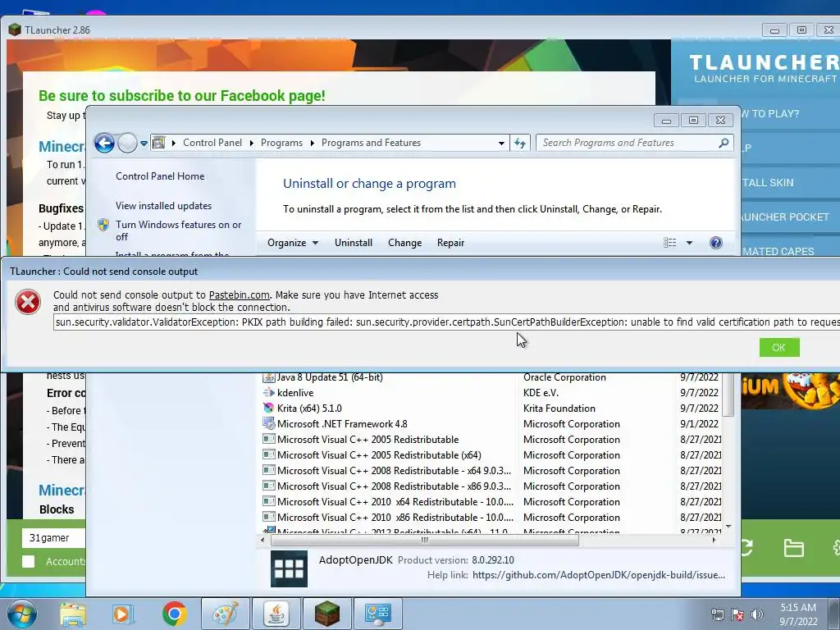Image resolution: width=840 pixels, height=630 pixels.
Task: Click the 31gamer username field in TLauncher
Action: [53, 538]
